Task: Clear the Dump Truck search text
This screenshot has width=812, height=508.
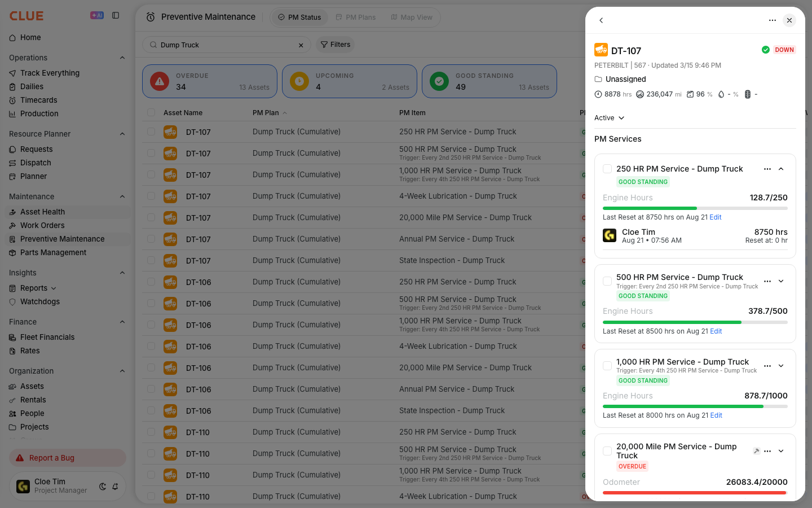Action: [x=301, y=45]
